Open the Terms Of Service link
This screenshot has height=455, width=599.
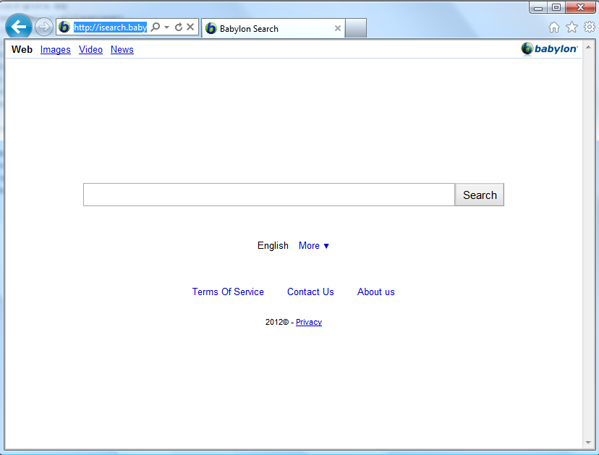(228, 292)
